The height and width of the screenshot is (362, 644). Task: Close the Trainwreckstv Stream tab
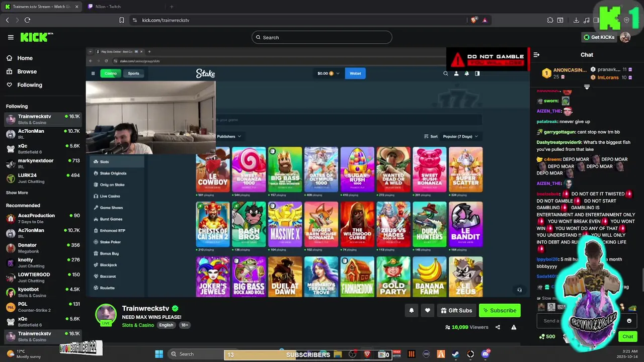click(76, 7)
